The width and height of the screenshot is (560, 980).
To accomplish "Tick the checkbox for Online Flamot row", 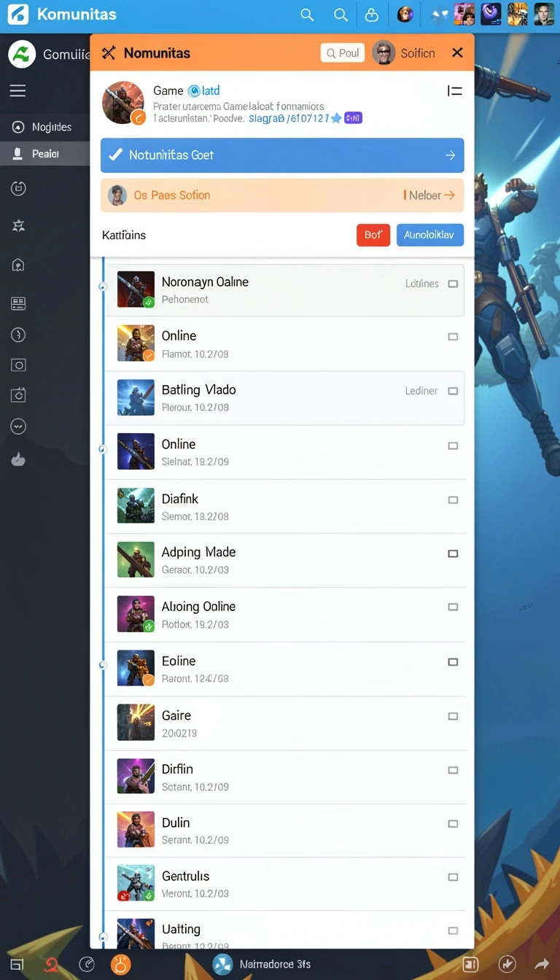I will (x=453, y=337).
